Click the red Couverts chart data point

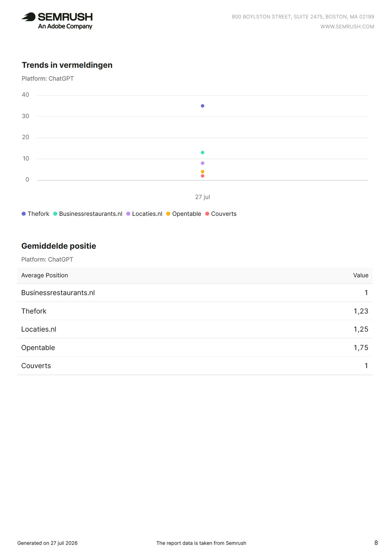click(203, 176)
